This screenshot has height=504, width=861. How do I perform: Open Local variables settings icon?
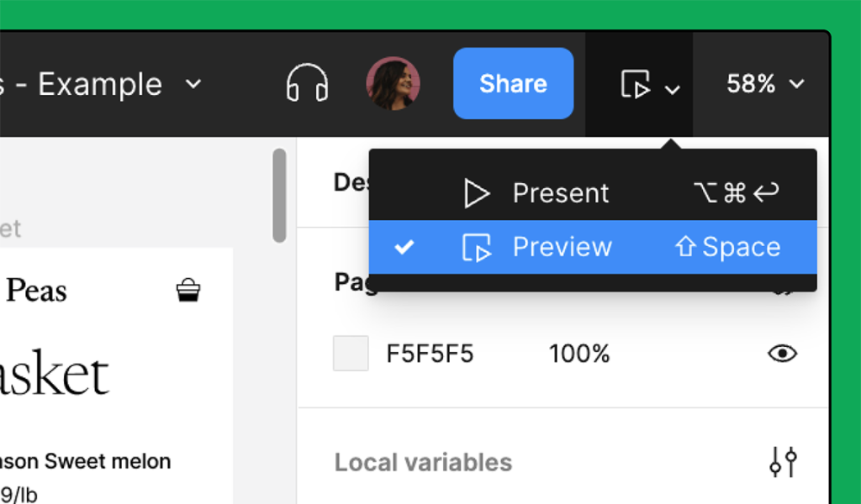pyautogui.click(x=783, y=462)
